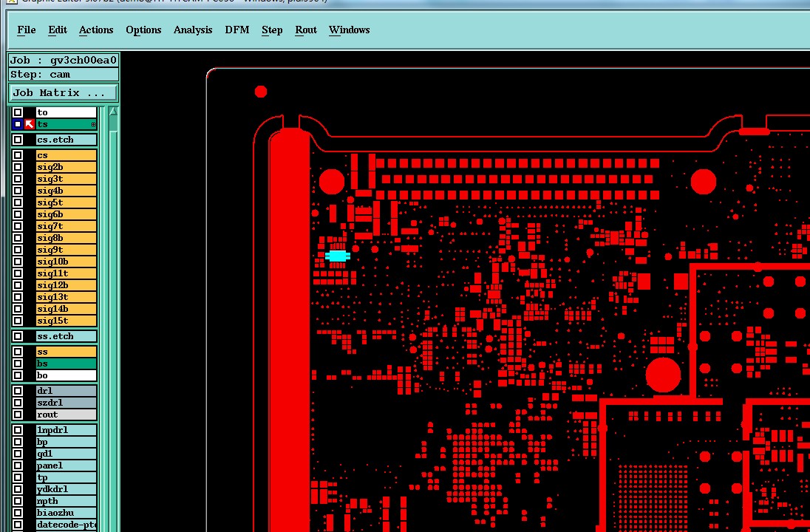This screenshot has width=810, height=532.
Task: Select the gd1 layer name
Action: coord(66,454)
